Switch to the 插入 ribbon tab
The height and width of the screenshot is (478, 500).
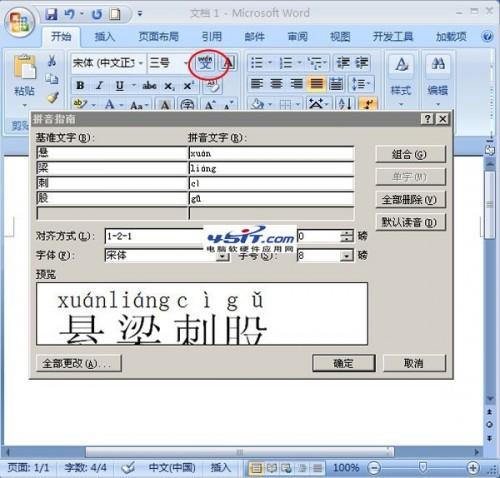(x=105, y=36)
